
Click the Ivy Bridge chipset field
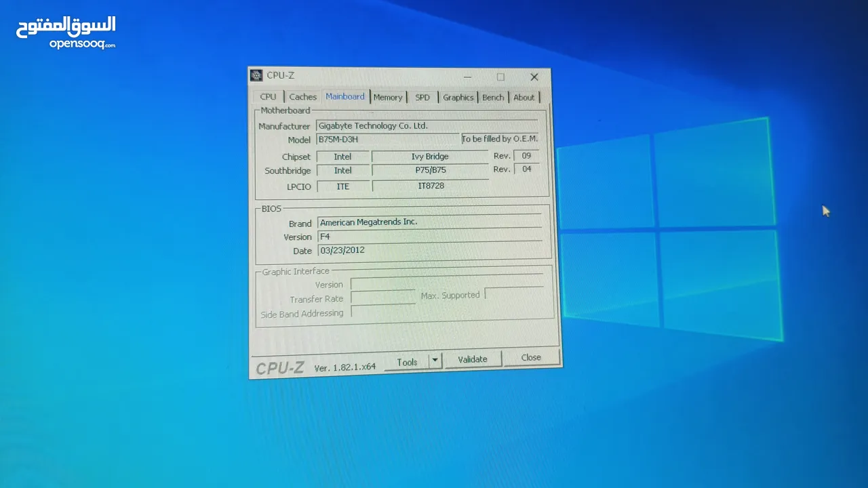click(x=429, y=157)
